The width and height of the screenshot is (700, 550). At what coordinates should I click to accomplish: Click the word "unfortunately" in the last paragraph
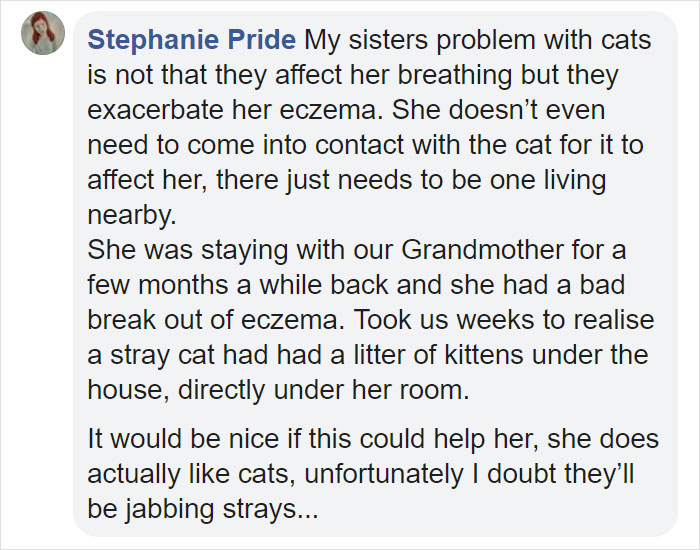click(x=383, y=474)
